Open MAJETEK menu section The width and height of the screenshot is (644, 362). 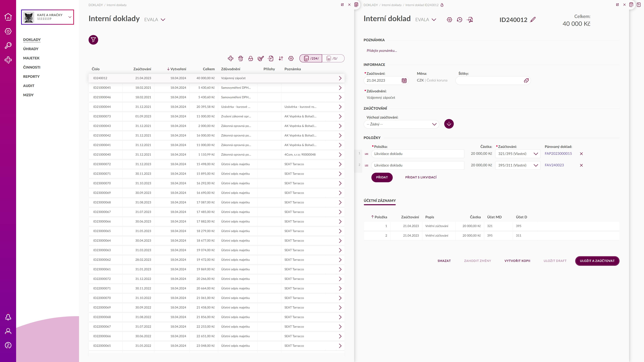pyautogui.click(x=31, y=58)
